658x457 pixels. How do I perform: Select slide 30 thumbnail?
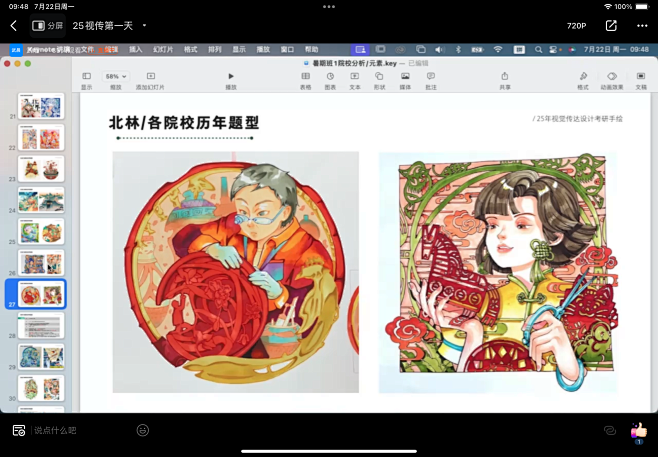(x=41, y=388)
